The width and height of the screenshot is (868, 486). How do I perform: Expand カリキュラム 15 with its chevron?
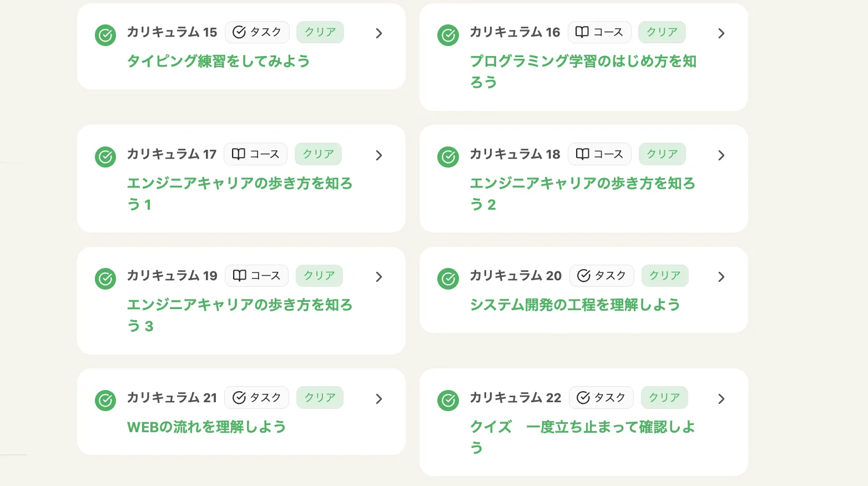[x=379, y=33]
